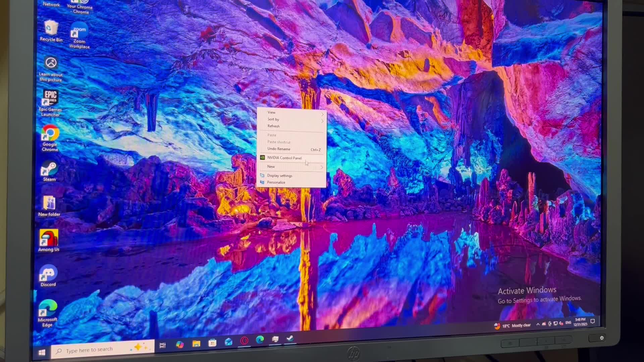The height and width of the screenshot is (362, 644).
Task: Open Display settings from context menu
Action: coord(292,176)
